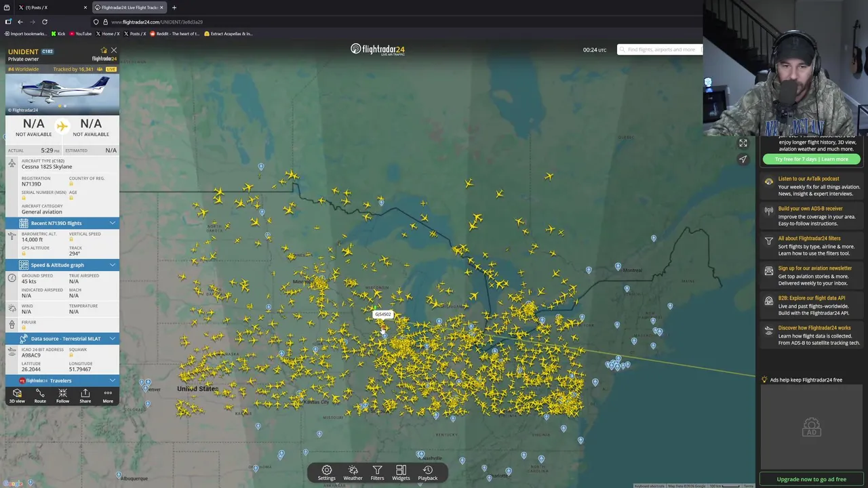Open the browser workspaces icon near back arrow

pyautogui.click(x=8, y=22)
